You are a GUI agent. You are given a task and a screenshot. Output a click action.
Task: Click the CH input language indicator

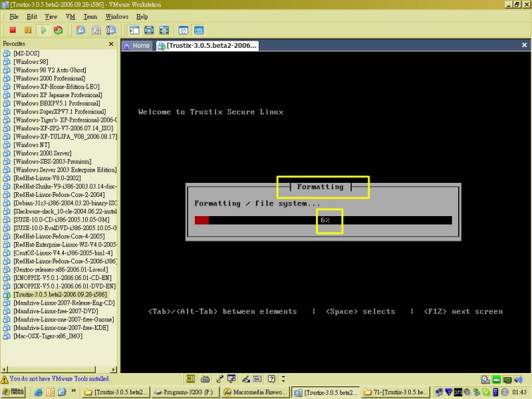pyautogui.click(x=191, y=378)
